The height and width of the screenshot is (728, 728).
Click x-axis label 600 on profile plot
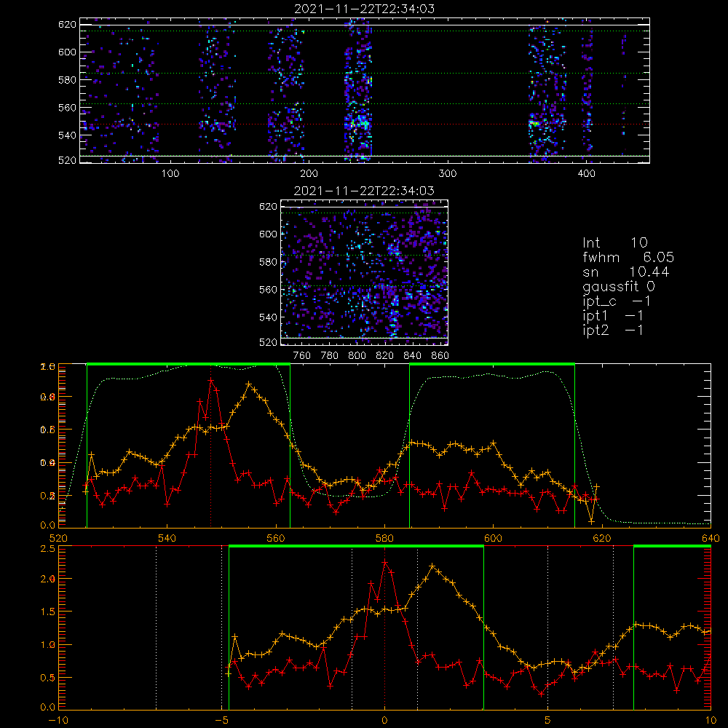pos(493,538)
